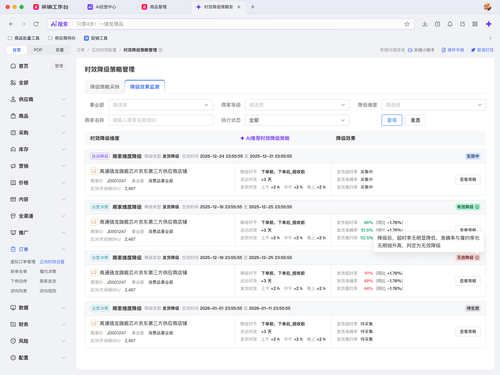Image resolution: width=500 pixels, height=375 pixels.
Task: Click the 商家名称 input field
Action: pos(160,120)
